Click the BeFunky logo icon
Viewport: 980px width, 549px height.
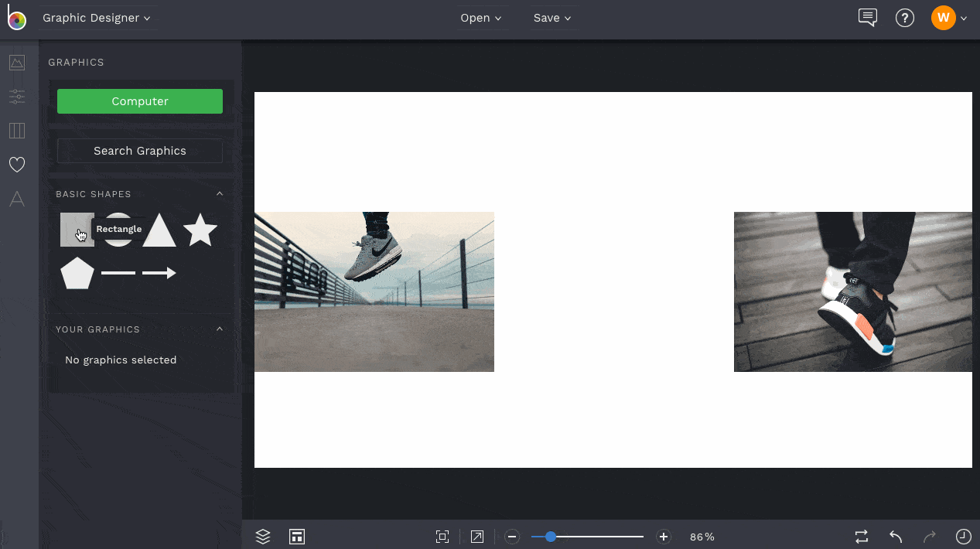coord(16,18)
